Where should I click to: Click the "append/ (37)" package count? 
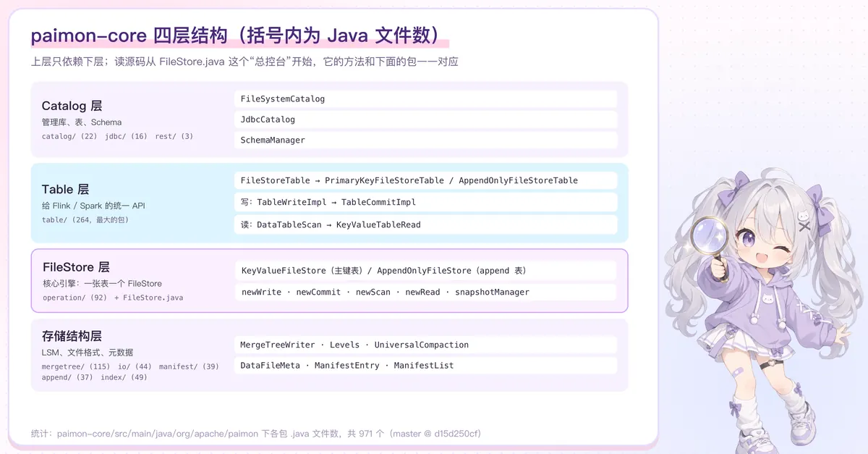(x=67, y=377)
